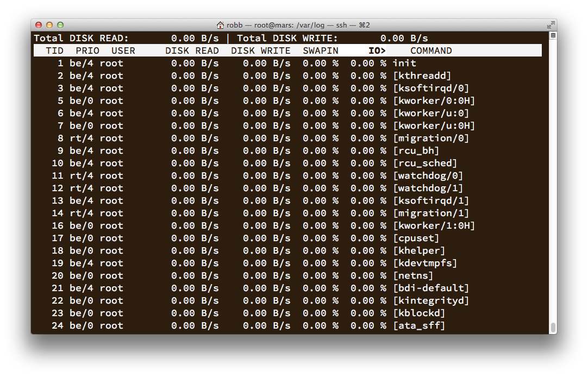This screenshot has width=588, height=377.
Task: Click the USER column header
Action: pyautogui.click(x=123, y=51)
